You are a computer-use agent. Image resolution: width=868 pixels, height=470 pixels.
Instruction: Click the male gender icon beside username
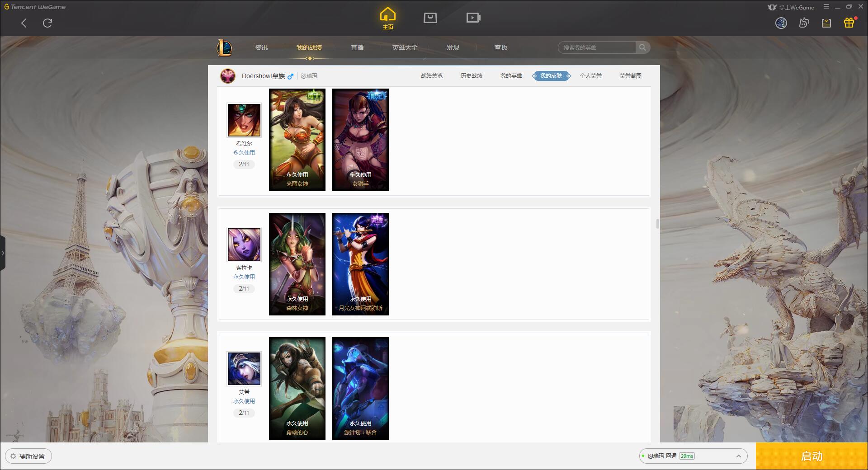[290, 76]
